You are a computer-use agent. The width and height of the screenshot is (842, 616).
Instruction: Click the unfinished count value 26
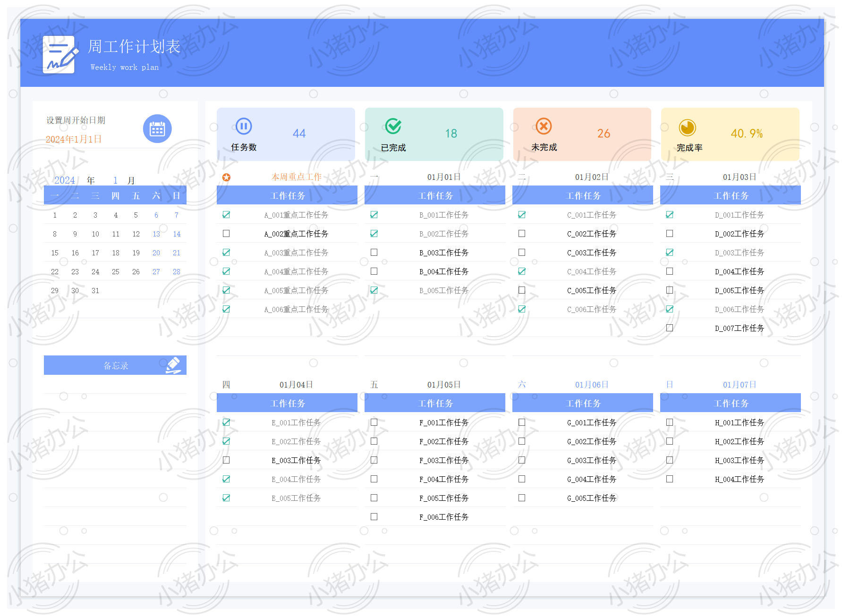pyautogui.click(x=604, y=134)
